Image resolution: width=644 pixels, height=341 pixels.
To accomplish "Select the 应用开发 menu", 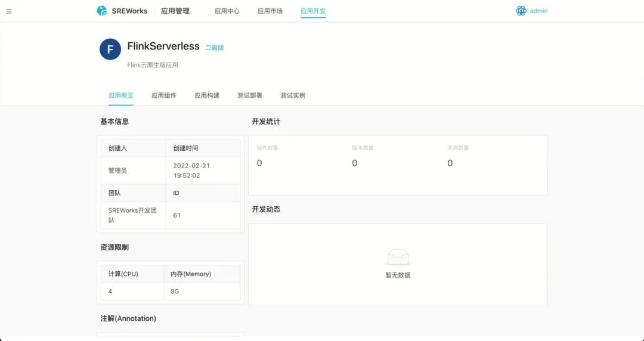I will pos(313,11).
